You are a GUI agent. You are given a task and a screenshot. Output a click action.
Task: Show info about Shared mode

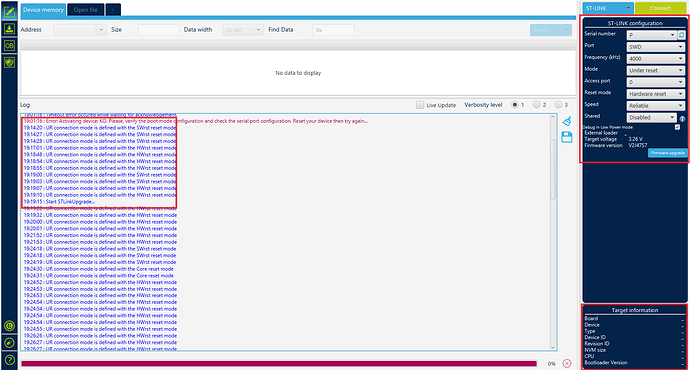point(682,119)
